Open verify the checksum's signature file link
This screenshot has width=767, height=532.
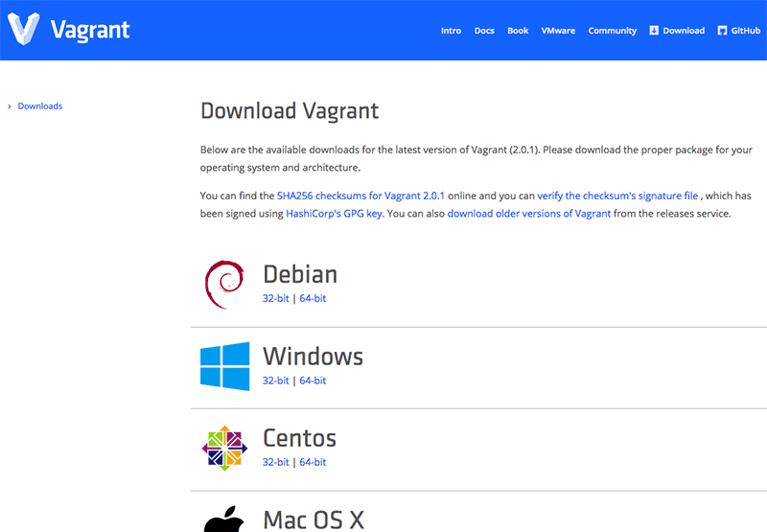(x=617, y=196)
